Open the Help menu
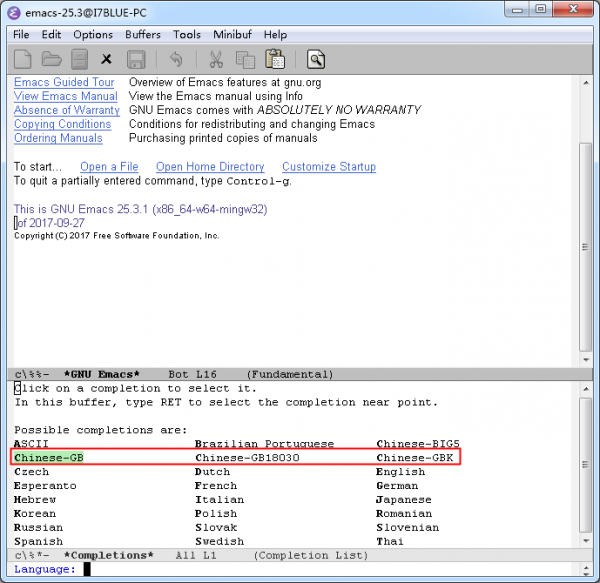 [x=275, y=35]
